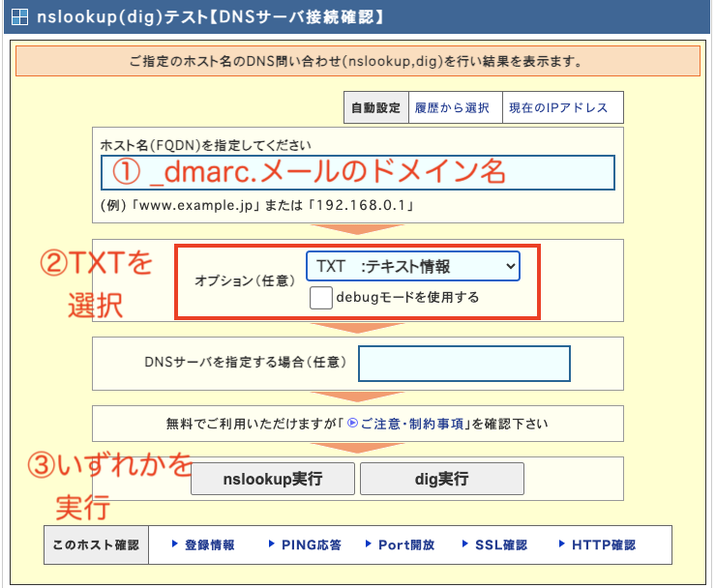Click the ホスト名(FQDN)を指定してください label
716x588 pixels.
(x=205, y=146)
